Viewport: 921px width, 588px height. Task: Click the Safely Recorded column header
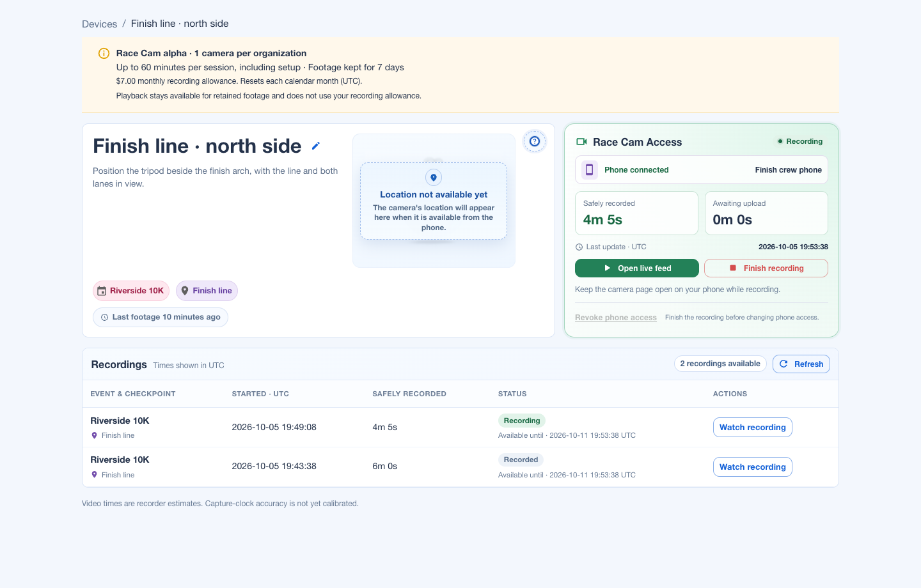pyautogui.click(x=409, y=394)
